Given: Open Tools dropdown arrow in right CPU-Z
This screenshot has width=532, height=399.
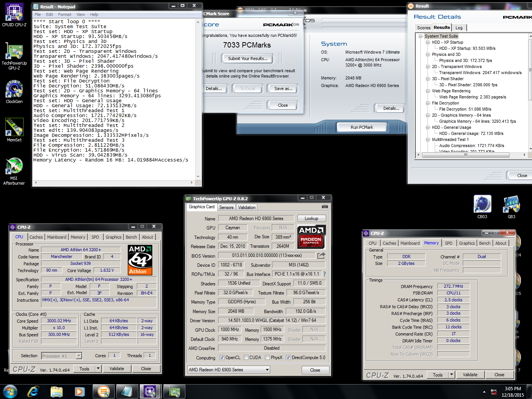Looking at the screenshot, I should click(x=451, y=375).
